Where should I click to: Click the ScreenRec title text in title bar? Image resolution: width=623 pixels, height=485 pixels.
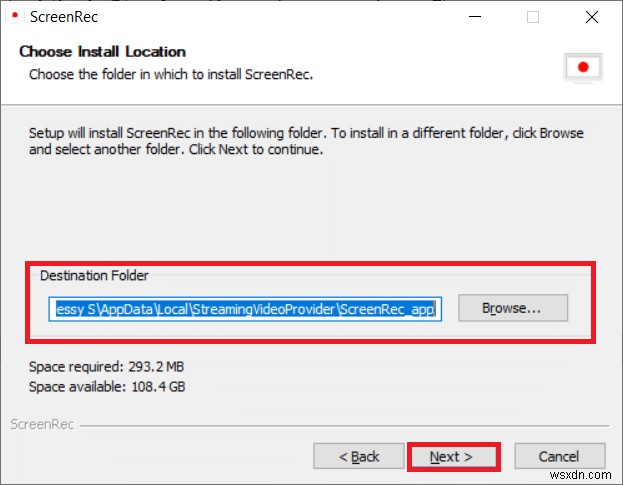click(x=65, y=17)
